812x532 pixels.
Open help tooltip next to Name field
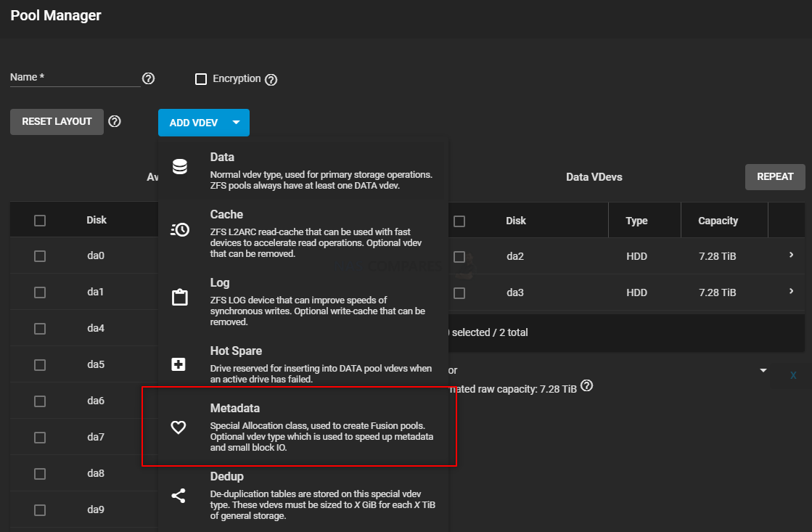tap(149, 78)
